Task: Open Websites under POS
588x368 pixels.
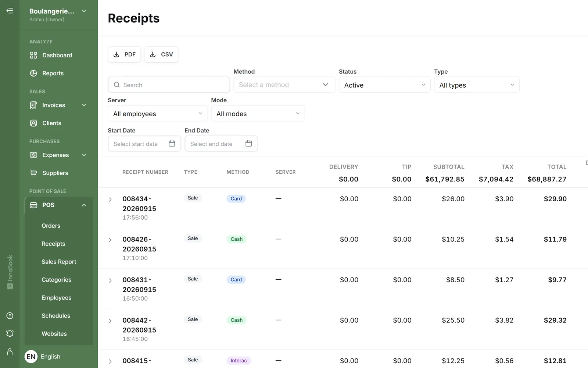Action: pos(54,334)
